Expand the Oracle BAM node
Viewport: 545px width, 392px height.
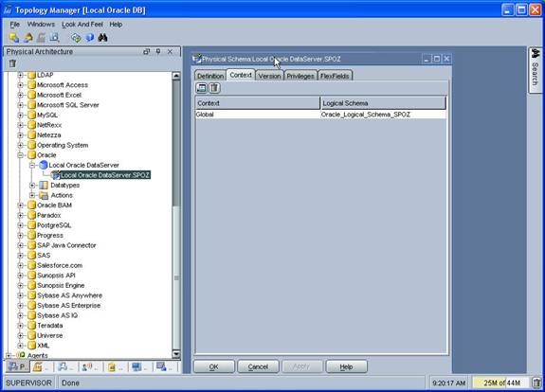click(x=20, y=205)
